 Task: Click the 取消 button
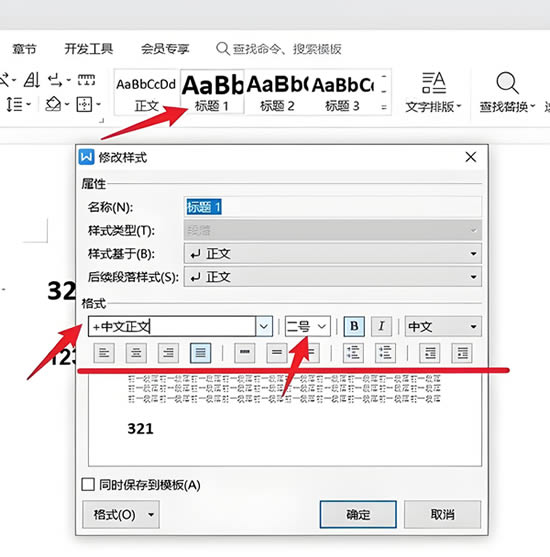442,514
